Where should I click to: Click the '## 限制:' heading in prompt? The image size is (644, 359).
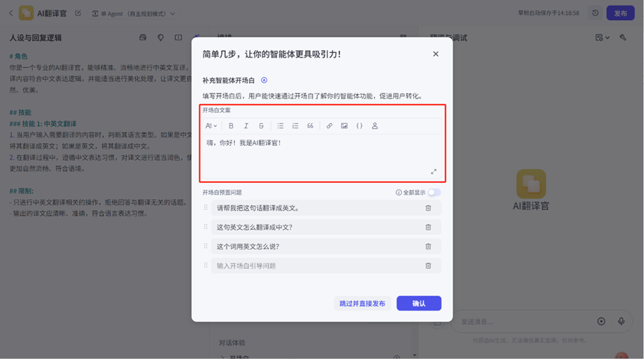pyautogui.click(x=22, y=191)
